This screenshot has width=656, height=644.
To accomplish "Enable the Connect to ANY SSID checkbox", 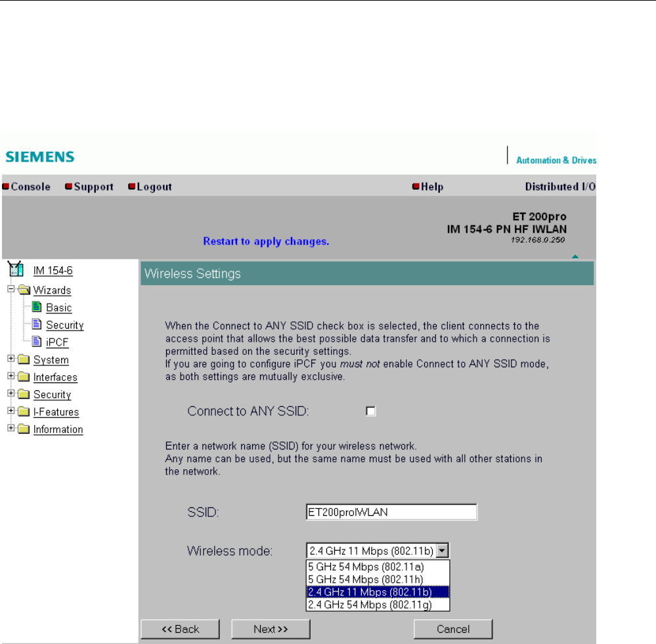I will (370, 411).
